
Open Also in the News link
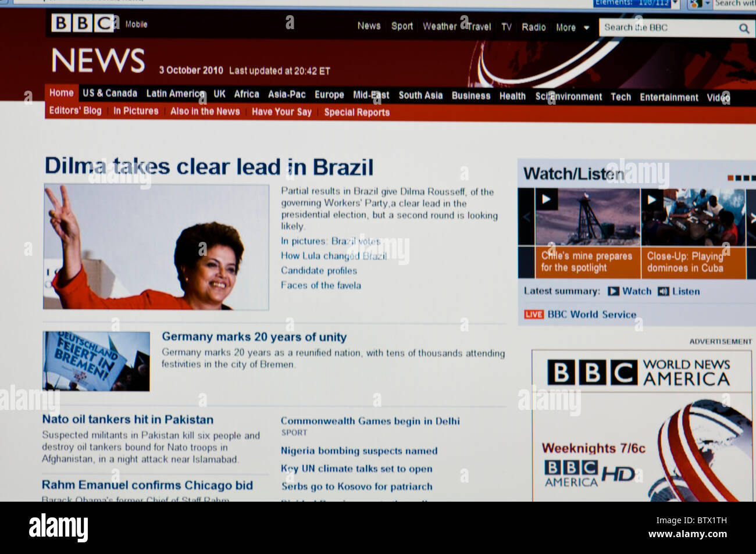pyautogui.click(x=205, y=112)
